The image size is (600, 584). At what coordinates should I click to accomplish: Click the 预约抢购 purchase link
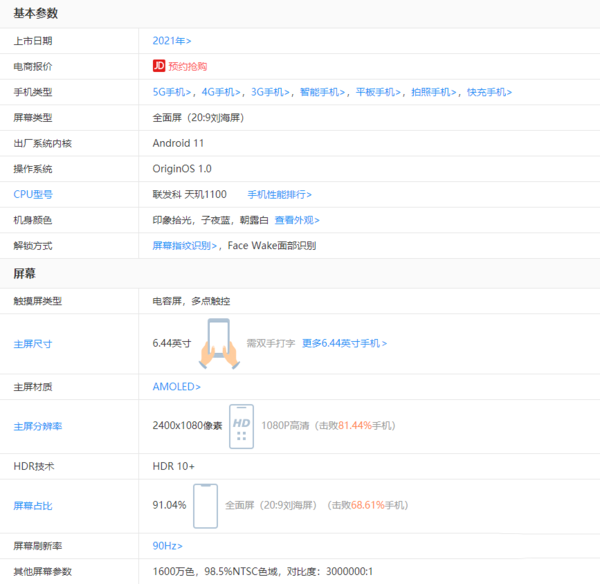(x=189, y=66)
